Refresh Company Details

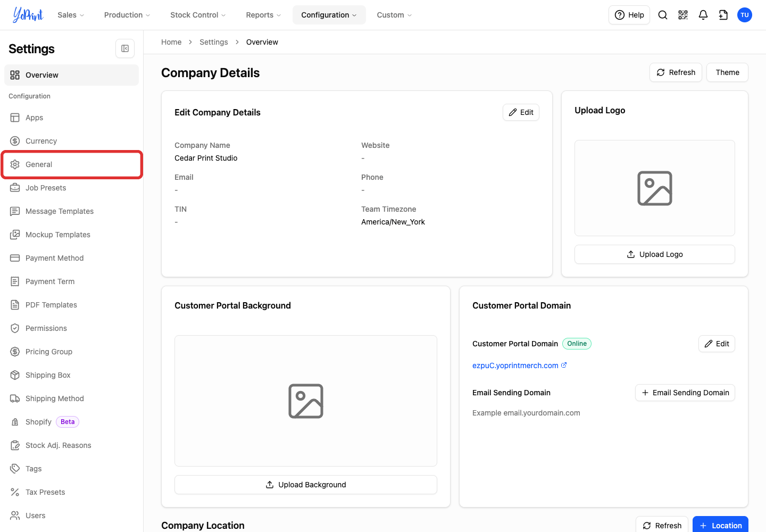pyautogui.click(x=676, y=72)
